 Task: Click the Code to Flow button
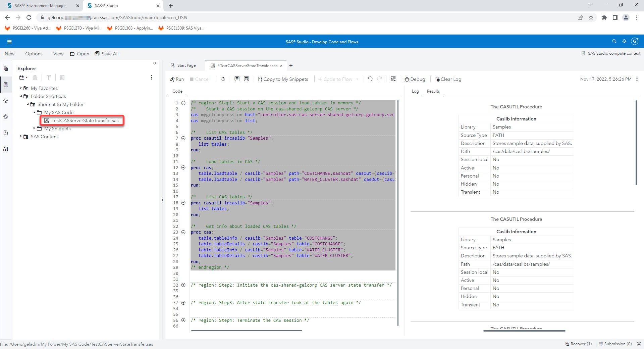pyautogui.click(x=335, y=79)
